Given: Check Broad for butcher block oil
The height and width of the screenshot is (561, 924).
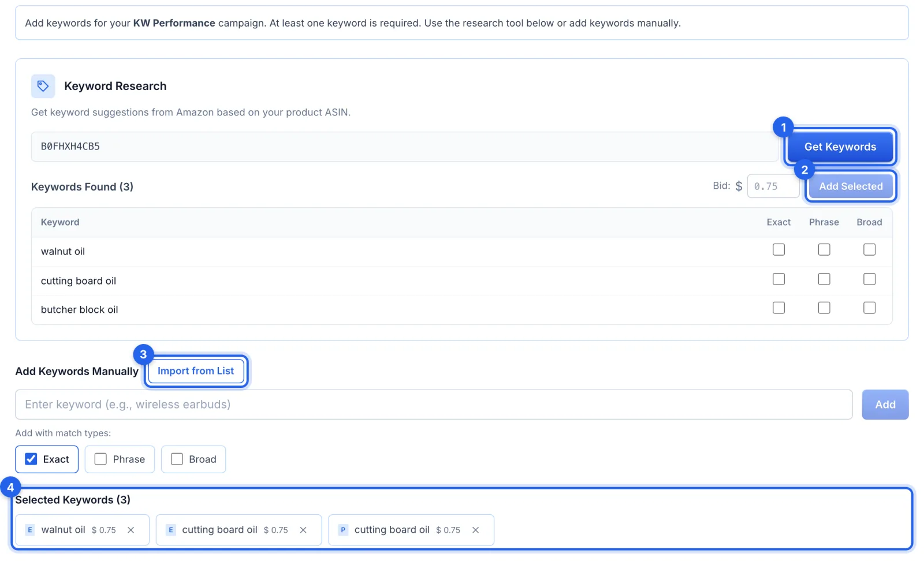Looking at the screenshot, I should (869, 308).
